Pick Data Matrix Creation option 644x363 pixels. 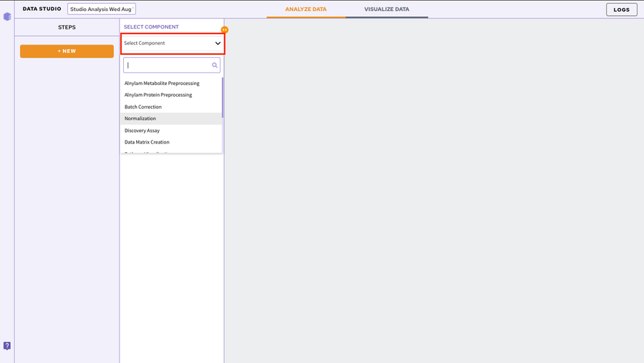point(171,142)
